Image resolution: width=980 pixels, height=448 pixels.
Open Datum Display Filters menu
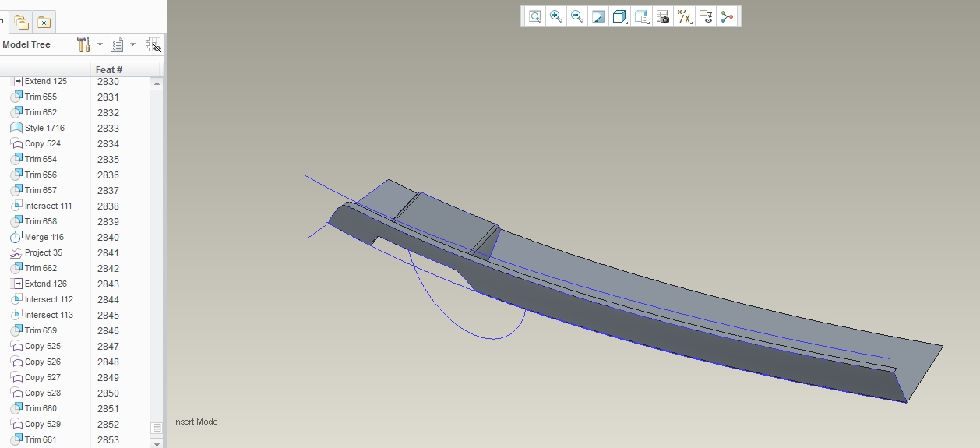point(685,16)
